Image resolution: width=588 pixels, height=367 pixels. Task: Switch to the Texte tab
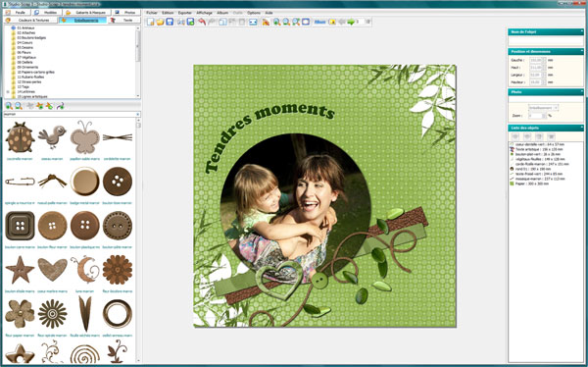coord(123,20)
